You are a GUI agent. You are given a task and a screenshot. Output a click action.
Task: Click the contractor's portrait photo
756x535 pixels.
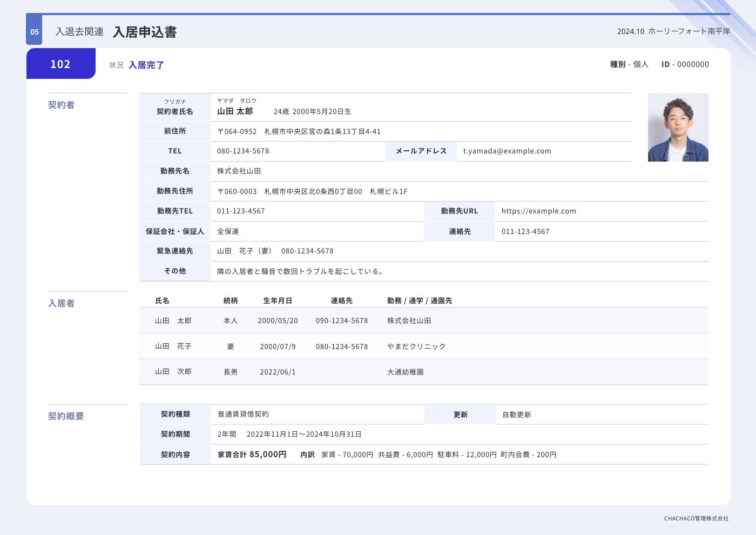click(x=678, y=127)
